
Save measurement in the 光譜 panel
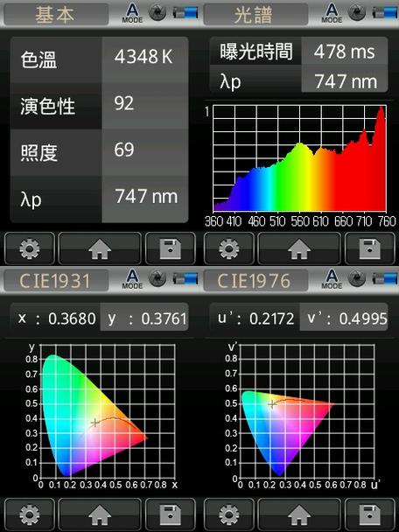370,248
